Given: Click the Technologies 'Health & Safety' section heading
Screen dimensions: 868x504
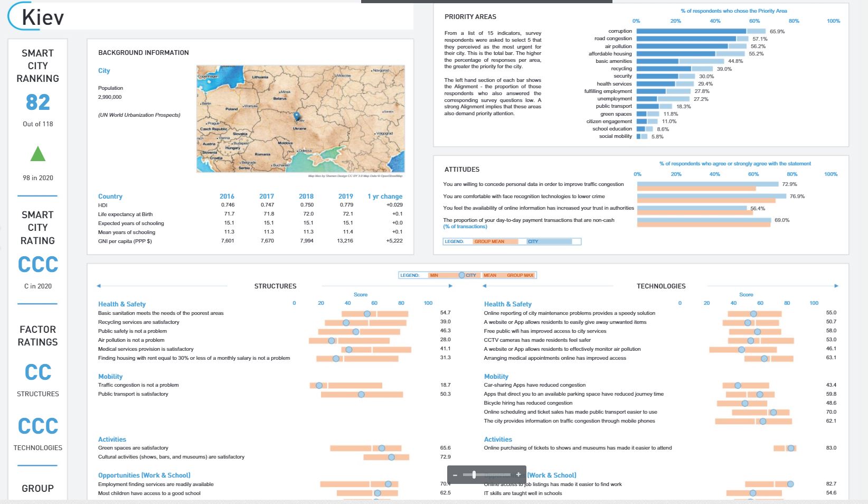Looking at the screenshot, I should point(508,304).
